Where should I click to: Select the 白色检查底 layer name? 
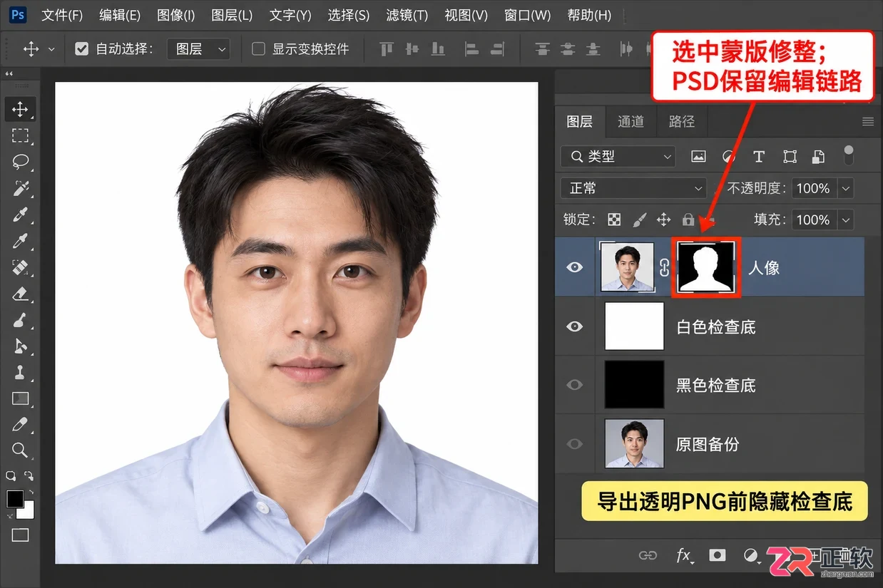(x=715, y=327)
